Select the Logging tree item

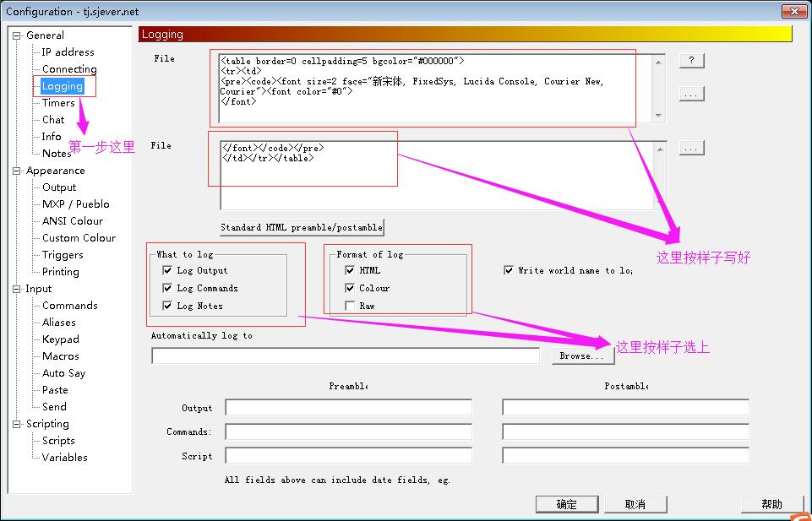point(63,86)
